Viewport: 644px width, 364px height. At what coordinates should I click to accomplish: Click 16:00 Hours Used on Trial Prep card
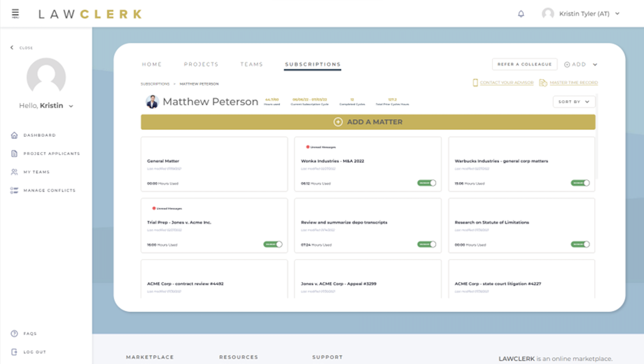click(x=162, y=245)
